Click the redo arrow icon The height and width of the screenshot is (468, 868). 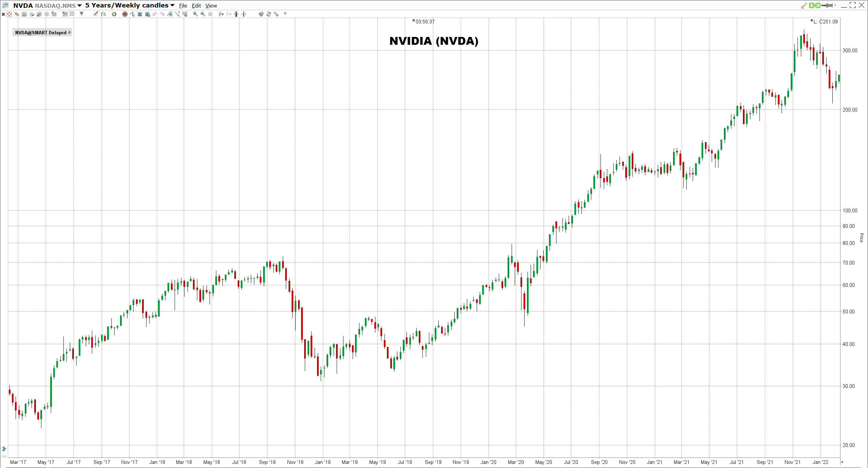click(x=162, y=14)
